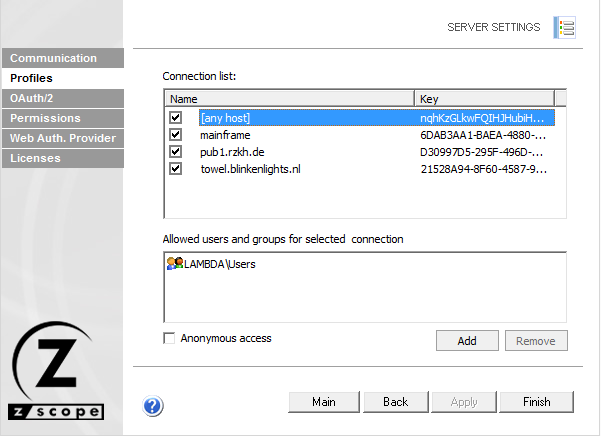Return to Main via the Main button
This screenshot has width=601, height=436.
[x=323, y=402]
